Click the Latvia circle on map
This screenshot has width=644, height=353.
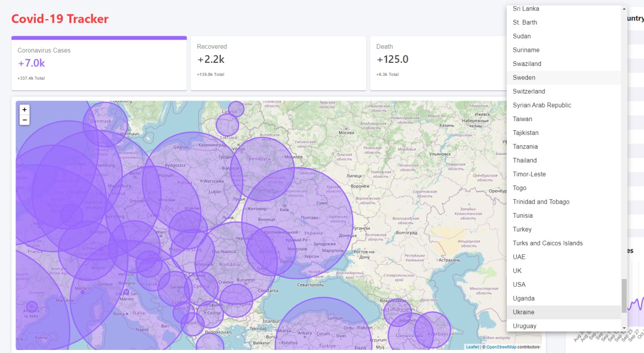pos(236,109)
